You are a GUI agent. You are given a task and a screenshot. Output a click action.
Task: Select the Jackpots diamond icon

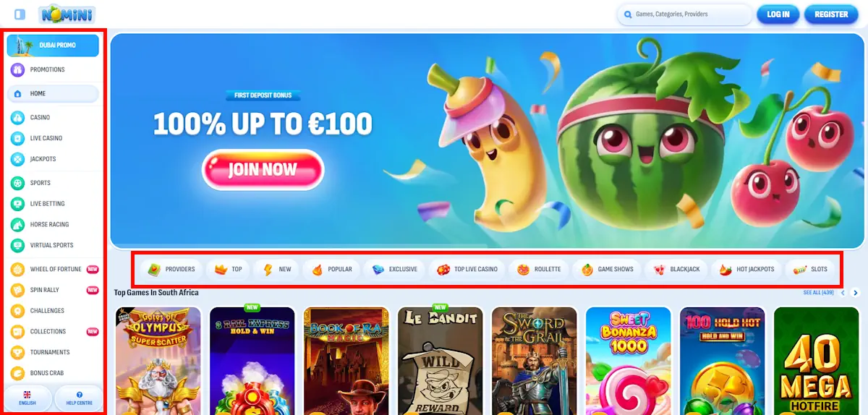[17, 159]
